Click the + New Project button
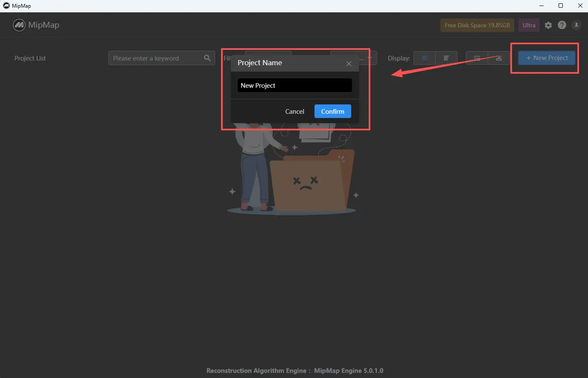 547,58
